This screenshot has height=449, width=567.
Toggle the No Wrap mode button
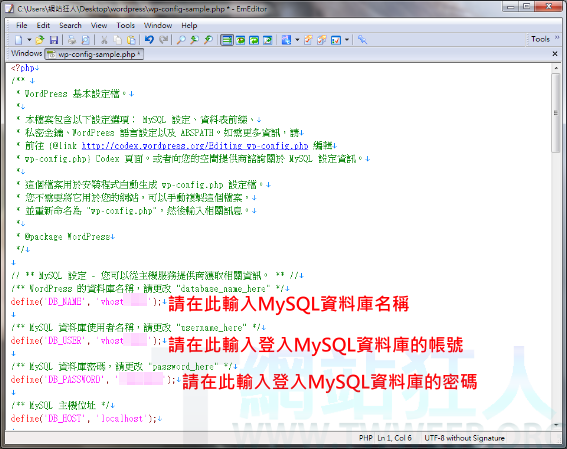click(x=227, y=40)
